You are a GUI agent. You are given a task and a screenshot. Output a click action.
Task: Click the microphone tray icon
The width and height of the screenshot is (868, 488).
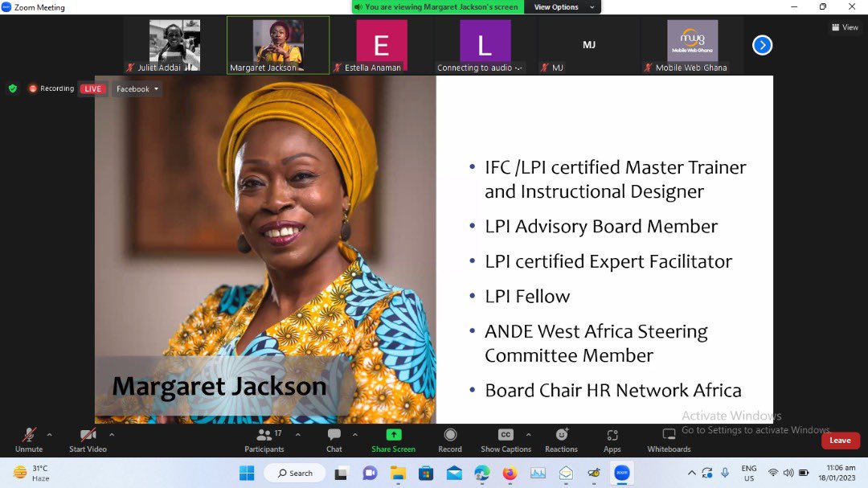(725, 473)
